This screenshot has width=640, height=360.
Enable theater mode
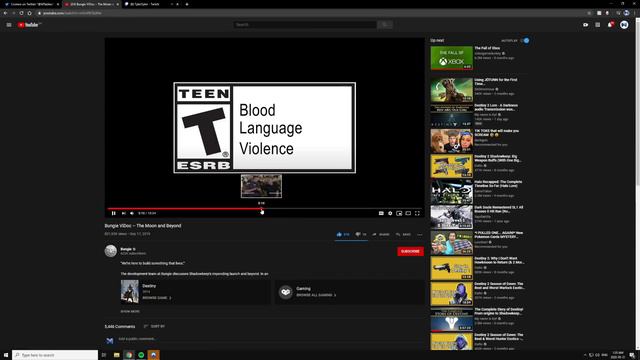[x=408, y=213]
